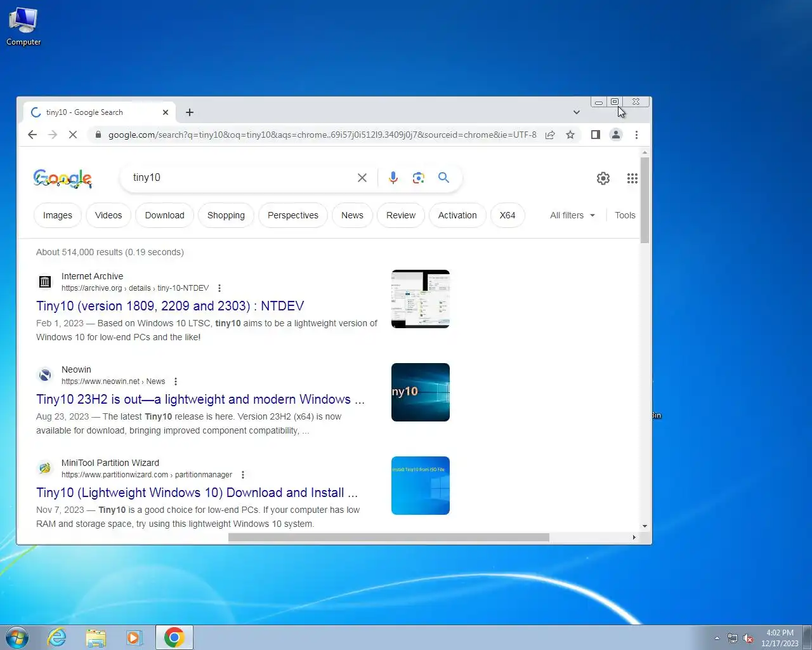This screenshot has height=650, width=812.
Task: Open search Tools
Action: click(625, 215)
